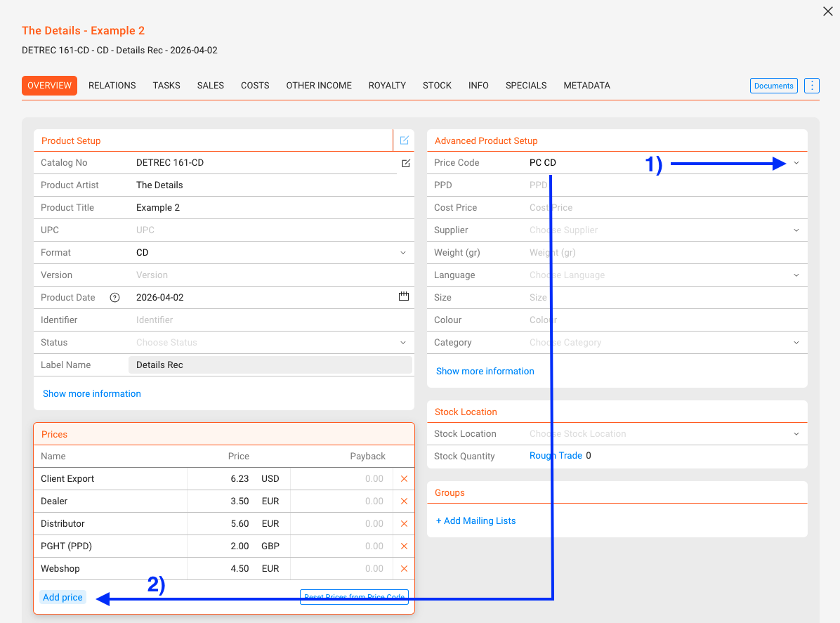Click the Documents button
This screenshot has height=623, width=840.
click(x=773, y=86)
